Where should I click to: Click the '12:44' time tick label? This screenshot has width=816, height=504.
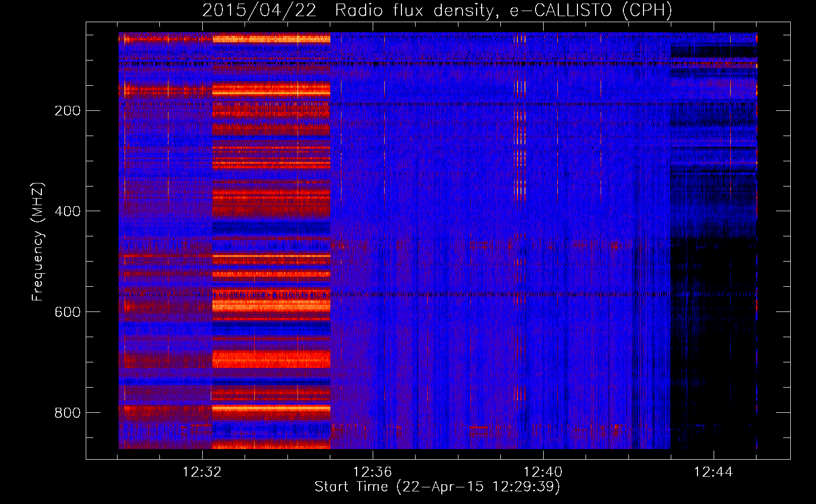tap(714, 472)
